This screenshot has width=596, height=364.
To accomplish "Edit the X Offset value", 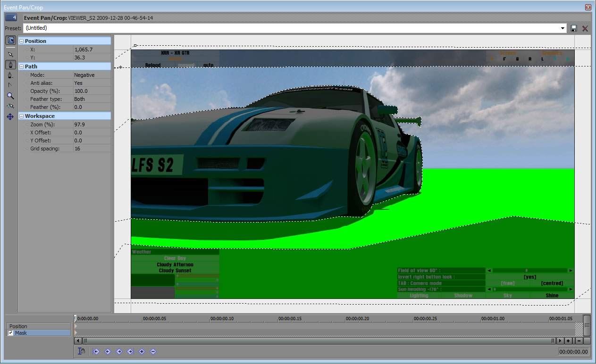I will tap(92, 132).
